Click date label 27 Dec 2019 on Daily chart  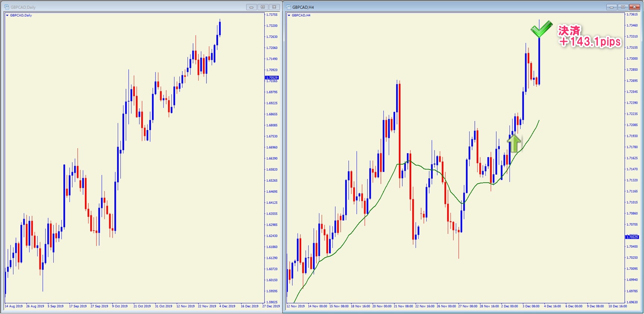click(x=271, y=306)
